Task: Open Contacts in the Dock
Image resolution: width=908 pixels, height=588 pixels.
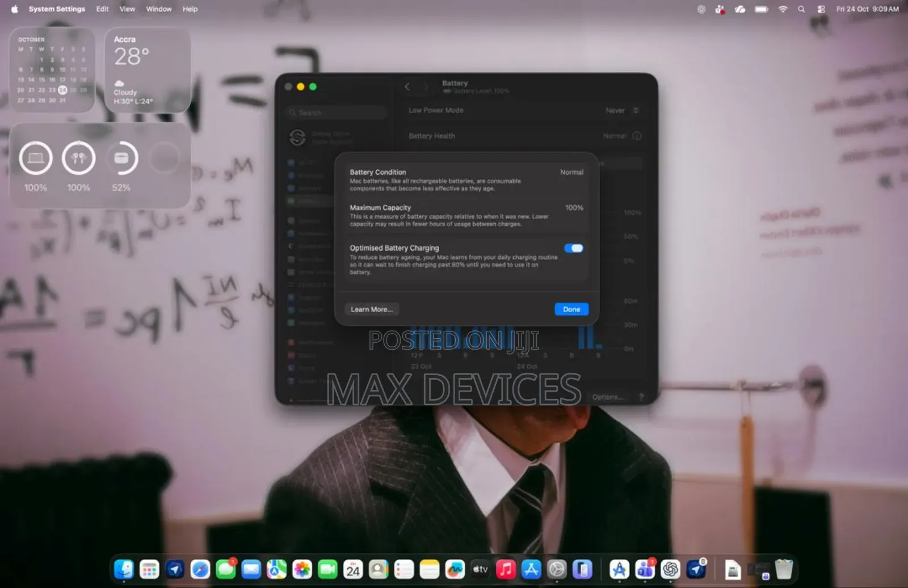Action: [x=379, y=569]
